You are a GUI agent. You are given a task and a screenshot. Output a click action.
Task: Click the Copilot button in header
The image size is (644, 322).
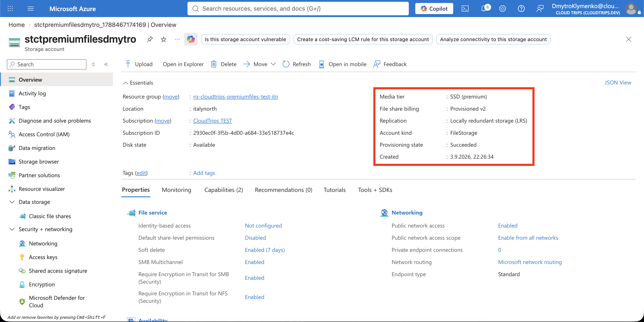434,9
